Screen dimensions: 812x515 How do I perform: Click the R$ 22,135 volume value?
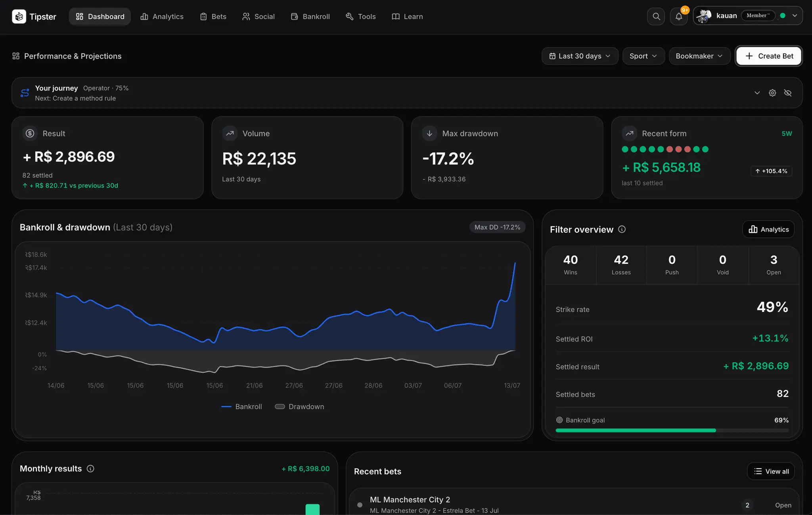click(259, 159)
